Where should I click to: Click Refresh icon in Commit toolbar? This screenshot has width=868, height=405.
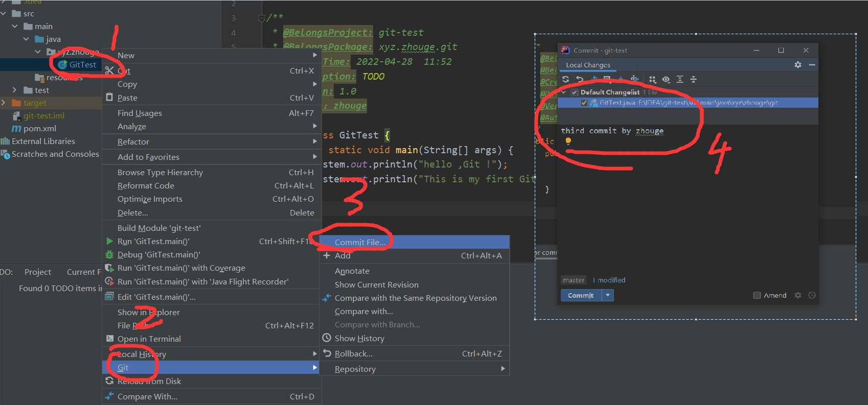(565, 79)
